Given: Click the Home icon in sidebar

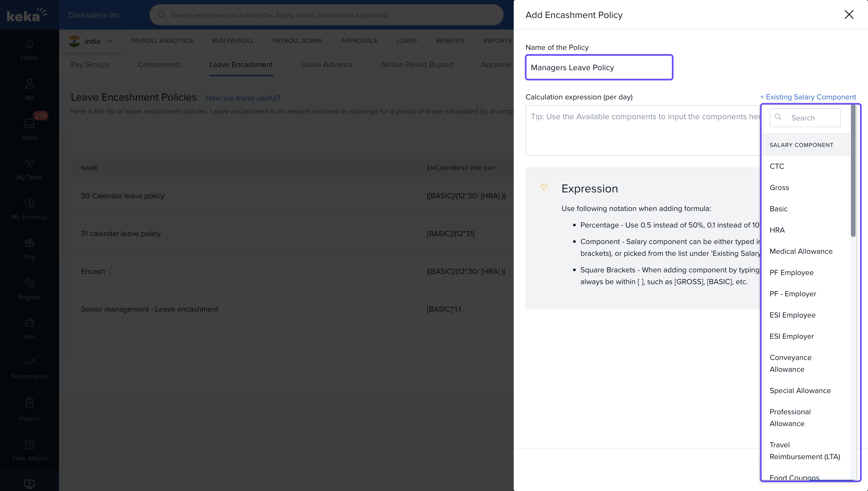Looking at the screenshot, I should pyautogui.click(x=29, y=44).
